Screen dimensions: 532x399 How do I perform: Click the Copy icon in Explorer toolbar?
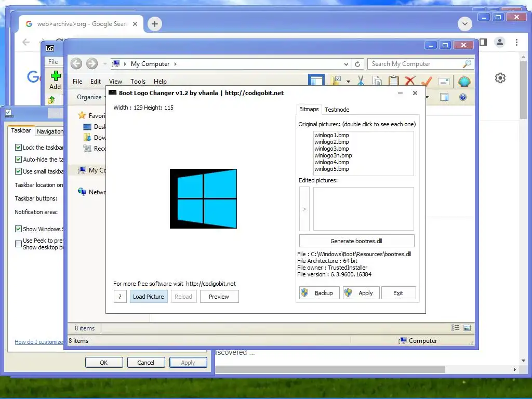[x=377, y=81]
